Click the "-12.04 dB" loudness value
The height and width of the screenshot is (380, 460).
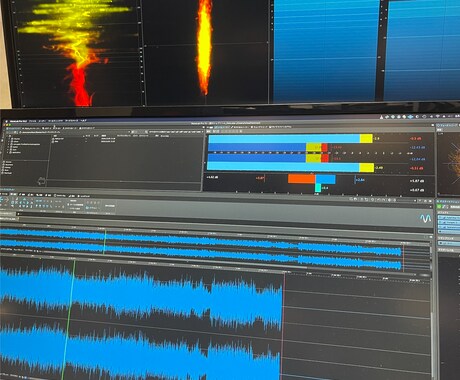click(417, 159)
